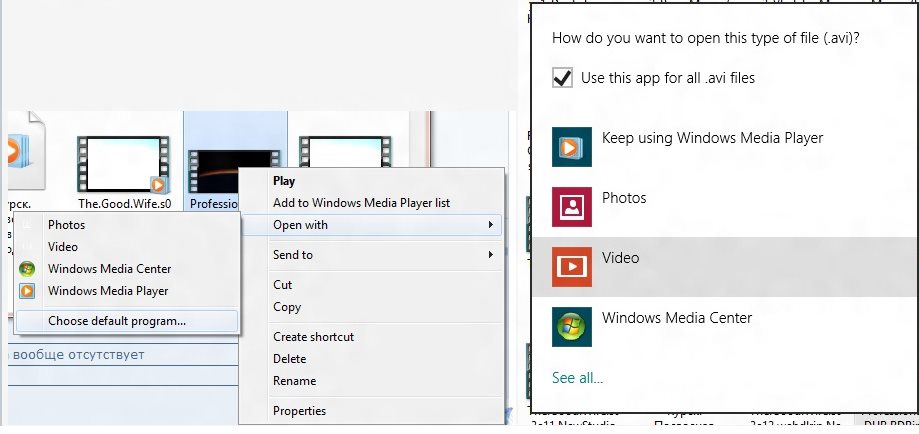Click Keep using Windows Media Player option
Viewport: 919px width, 434px height.
tap(712, 138)
